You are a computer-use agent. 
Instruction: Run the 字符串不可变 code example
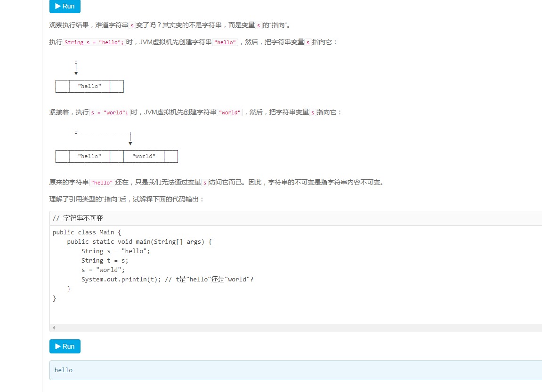[65, 346]
